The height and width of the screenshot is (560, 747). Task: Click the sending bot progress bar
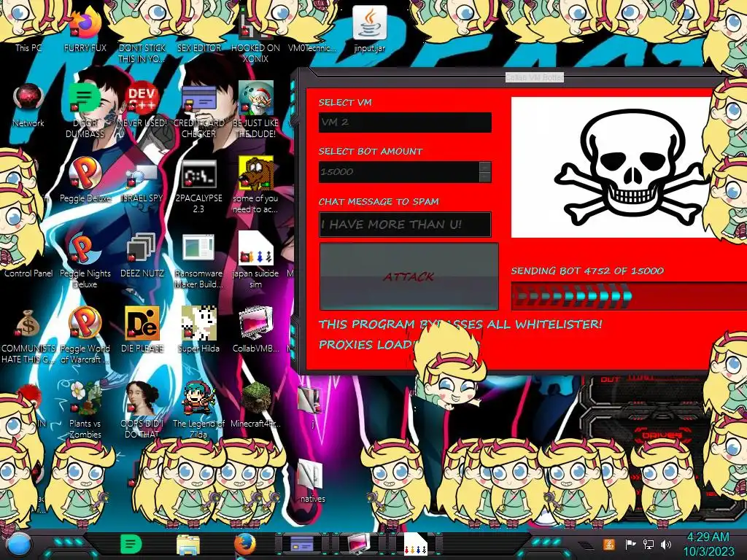(629, 296)
